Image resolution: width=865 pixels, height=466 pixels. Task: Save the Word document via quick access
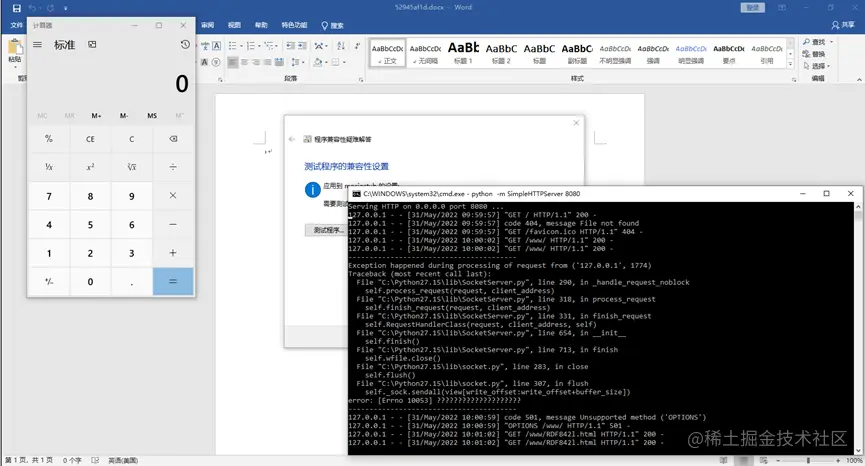[x=17, y=8]
